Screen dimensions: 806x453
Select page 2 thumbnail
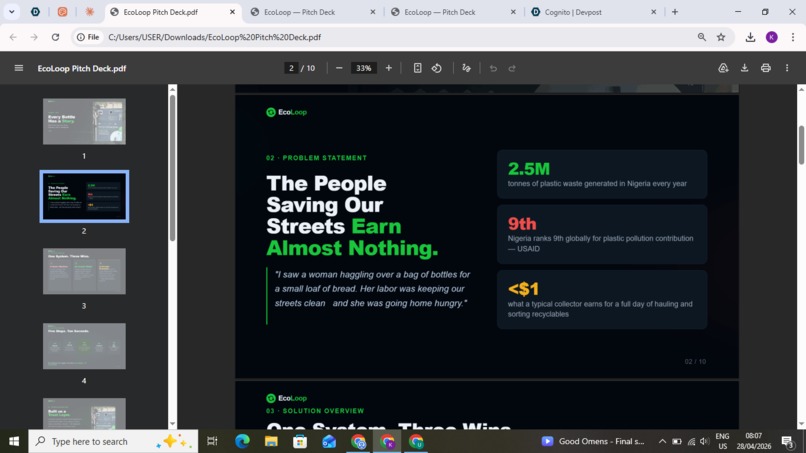84,196
